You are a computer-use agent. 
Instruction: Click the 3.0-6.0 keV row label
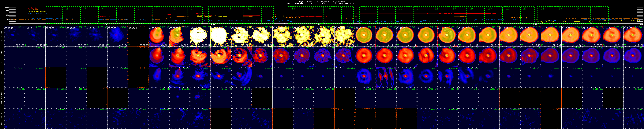(2, 36)
